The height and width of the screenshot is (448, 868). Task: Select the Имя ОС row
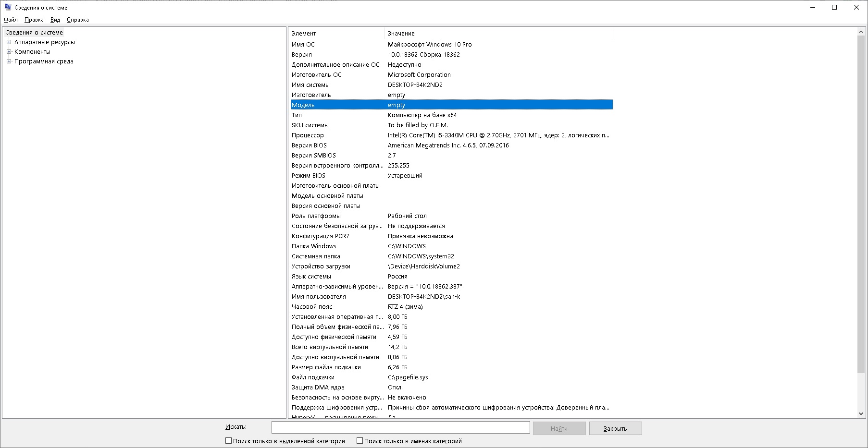(x=452, y=44)
